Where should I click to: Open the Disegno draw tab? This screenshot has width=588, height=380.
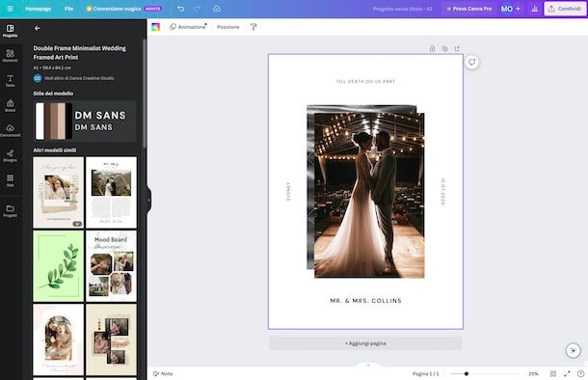pyautogui.click(x=11, y=155)
